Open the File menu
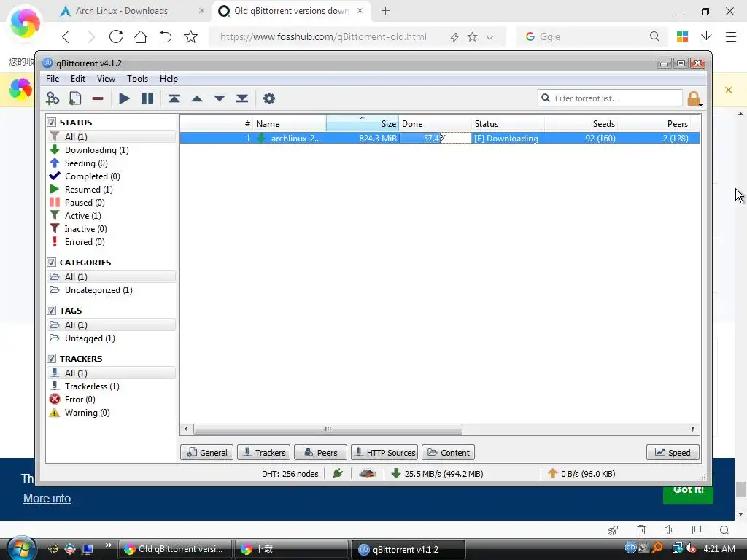The height and width of the screenshot is (560, 747). click(53, 79)
